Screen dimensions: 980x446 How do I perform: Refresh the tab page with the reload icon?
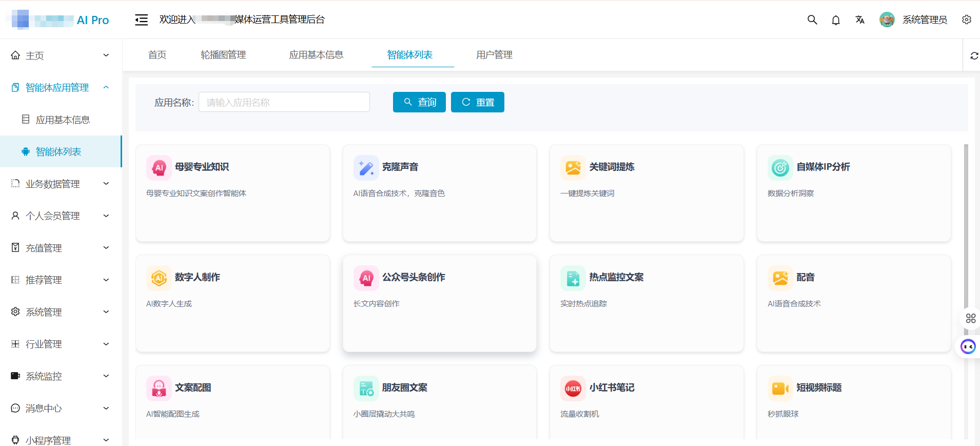pos(974,55)
